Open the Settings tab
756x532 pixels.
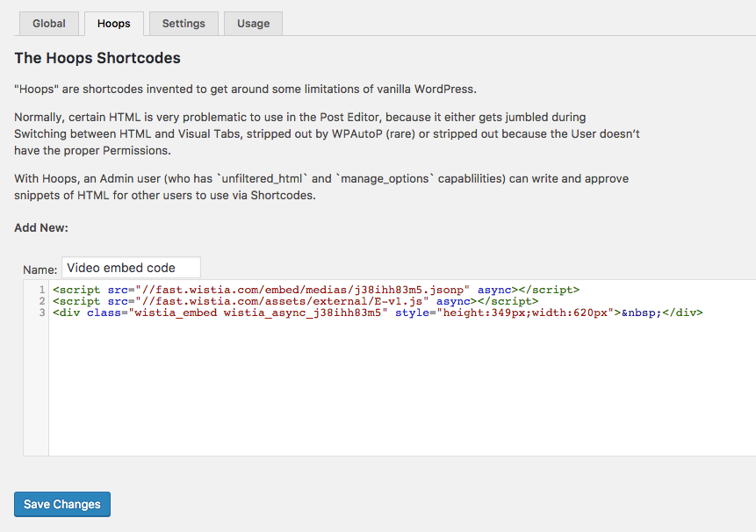point(184,24)
